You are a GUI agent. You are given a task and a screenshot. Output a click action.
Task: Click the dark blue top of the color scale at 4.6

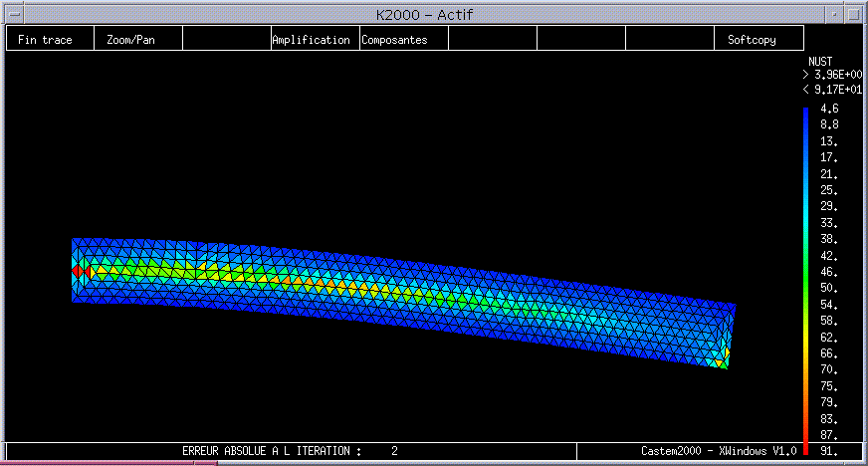805,111
